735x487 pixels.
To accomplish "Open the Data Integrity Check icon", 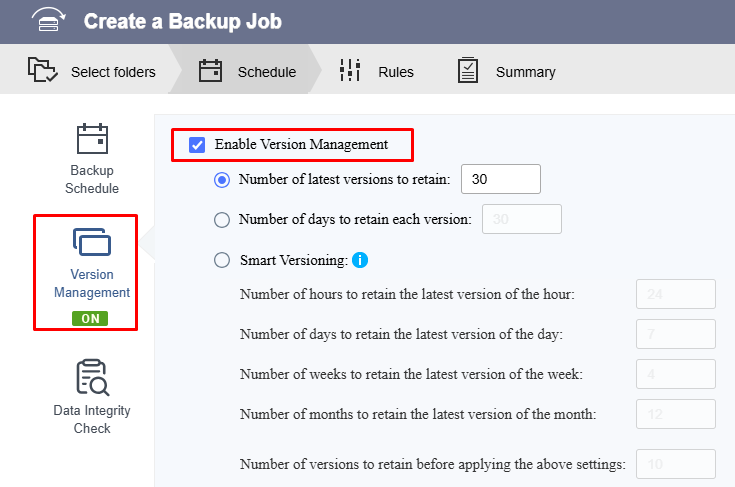I will coord(92,378).
